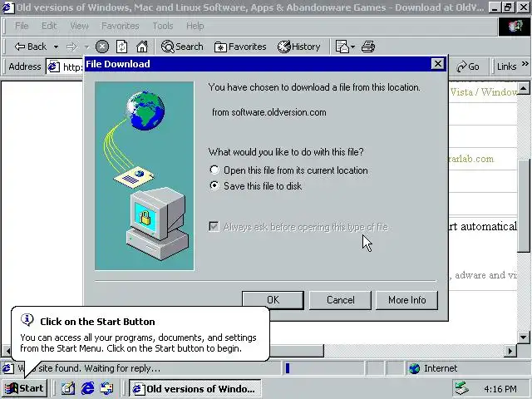Click the Internet zone globe icon
This screenshot has width=532, height=399.
[414, 368]
